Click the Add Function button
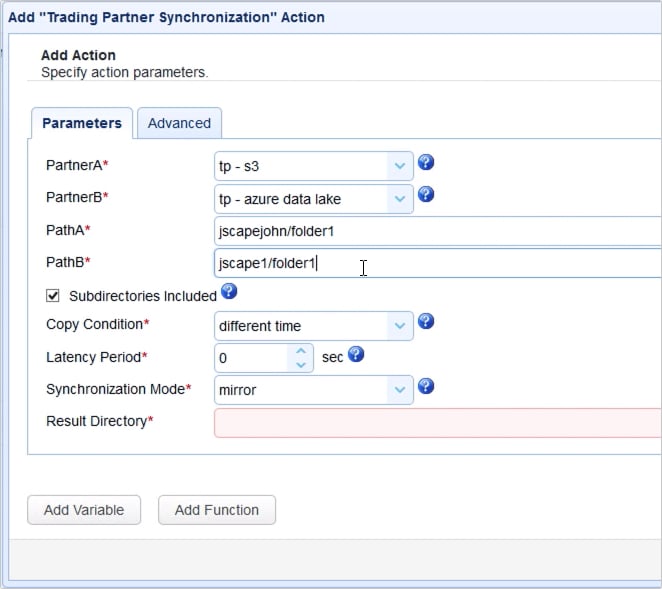This screenshot has height=589, width=662. point(217,510)
